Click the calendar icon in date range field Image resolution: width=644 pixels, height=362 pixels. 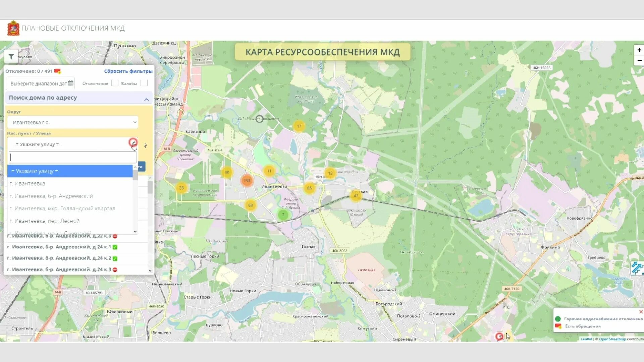point(70,83)
